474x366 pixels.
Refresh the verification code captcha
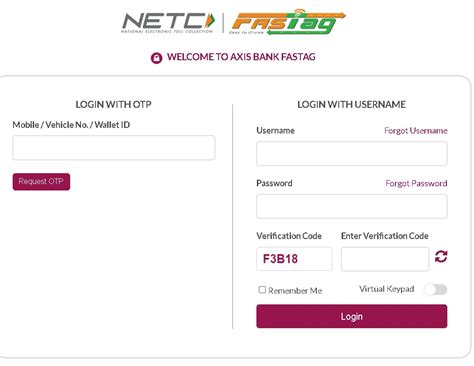click(x=441, y=257)
